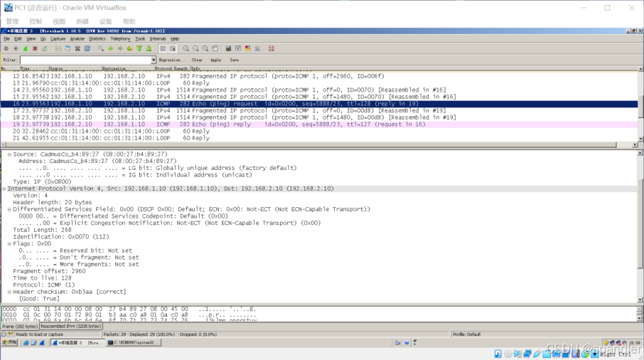
Task: Click Profile: Default in status bar
Action: [466, 334]
